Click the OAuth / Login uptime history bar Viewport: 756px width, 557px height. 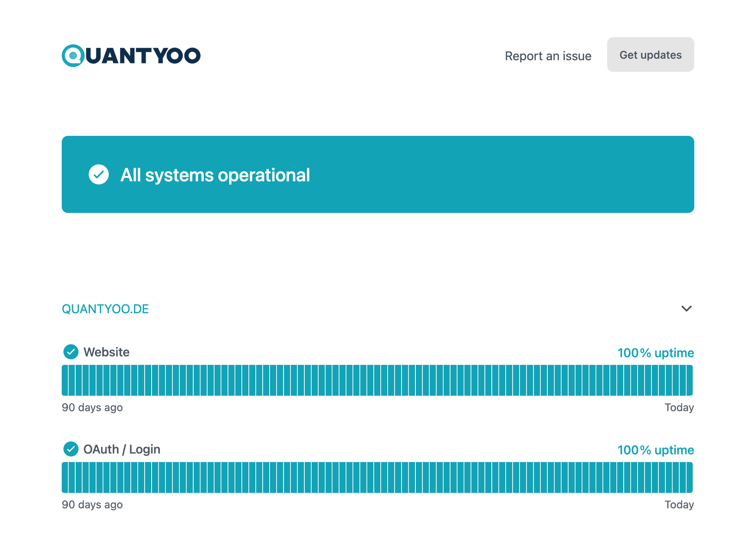pyautogui.click(x=377, y=477)
